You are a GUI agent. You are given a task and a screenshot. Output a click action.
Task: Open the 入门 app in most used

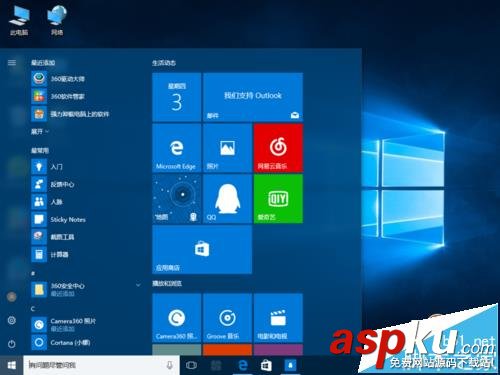point(87,166)
